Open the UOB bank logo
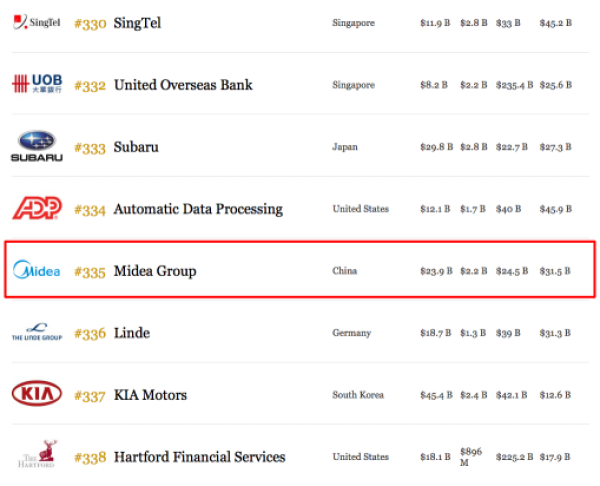This screenshot has width=600, height=486. coord(37,83)
